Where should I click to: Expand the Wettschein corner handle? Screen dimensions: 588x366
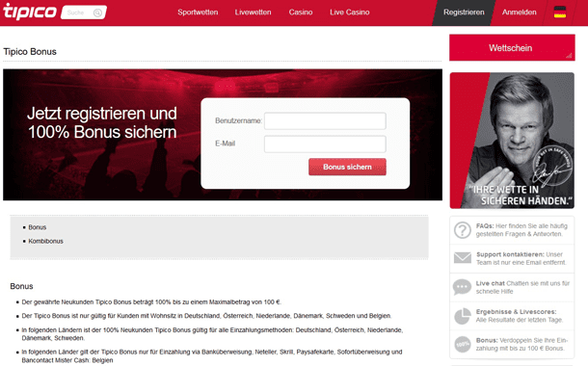point(569,56)
